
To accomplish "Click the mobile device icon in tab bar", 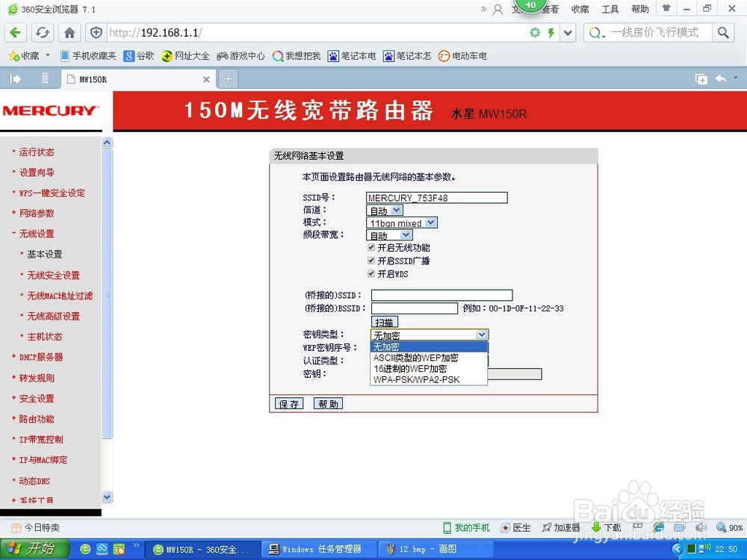I will [x=45, y=78].
